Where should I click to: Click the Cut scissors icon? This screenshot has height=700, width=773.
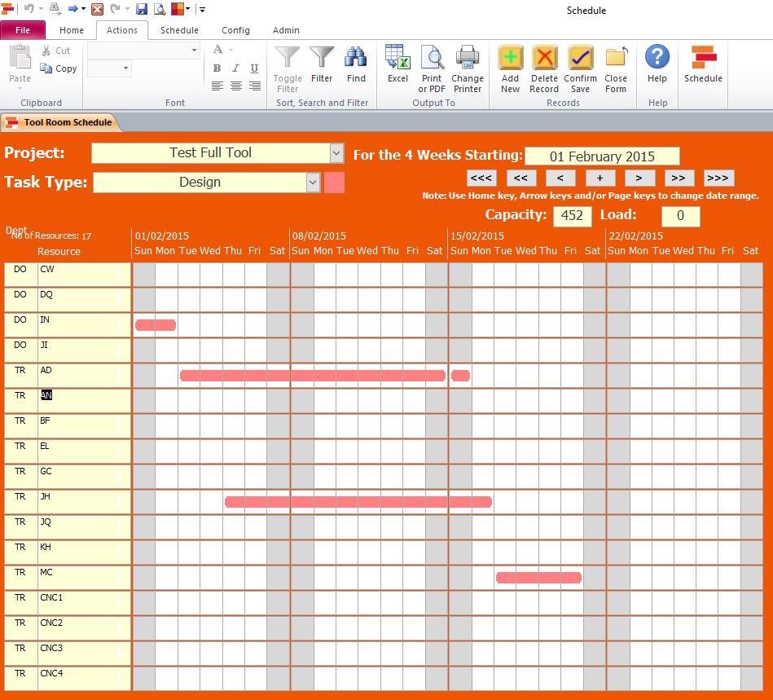click(46, 51)
